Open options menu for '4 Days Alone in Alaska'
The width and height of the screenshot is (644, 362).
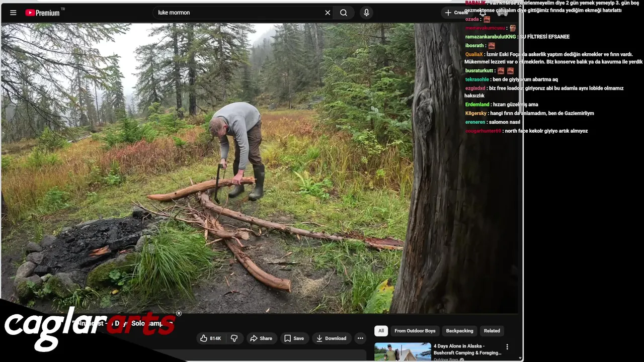(507, 347)
